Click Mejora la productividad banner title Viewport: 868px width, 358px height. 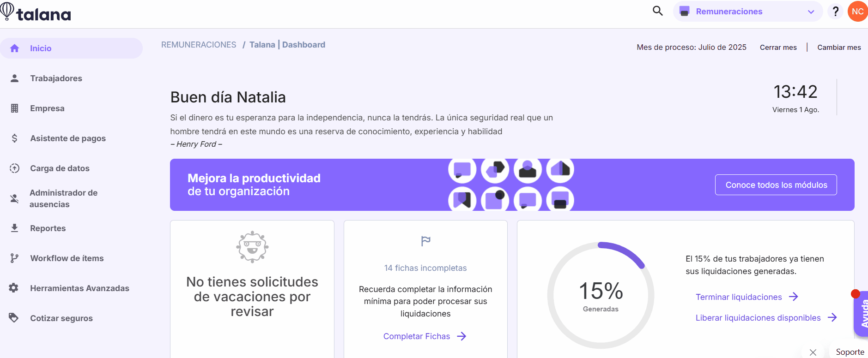tap(254, 178)
